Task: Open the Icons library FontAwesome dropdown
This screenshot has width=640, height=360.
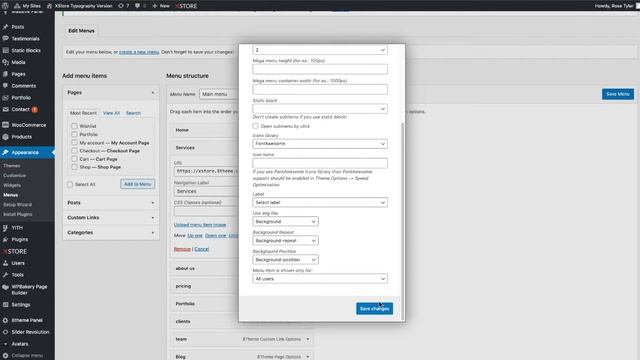Action: [320, 144]
